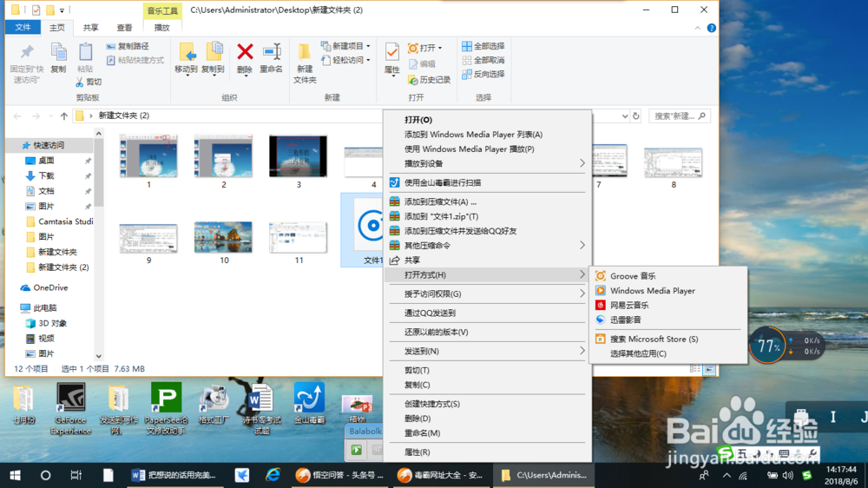Click the search box in Explorer
Screen dimensions: 868x488
680,115
